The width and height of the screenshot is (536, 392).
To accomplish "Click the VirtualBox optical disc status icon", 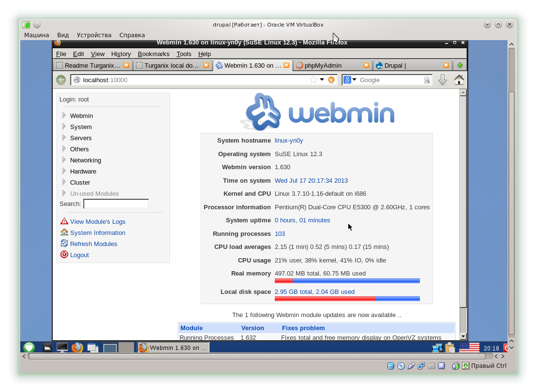I will pos(401,366).
